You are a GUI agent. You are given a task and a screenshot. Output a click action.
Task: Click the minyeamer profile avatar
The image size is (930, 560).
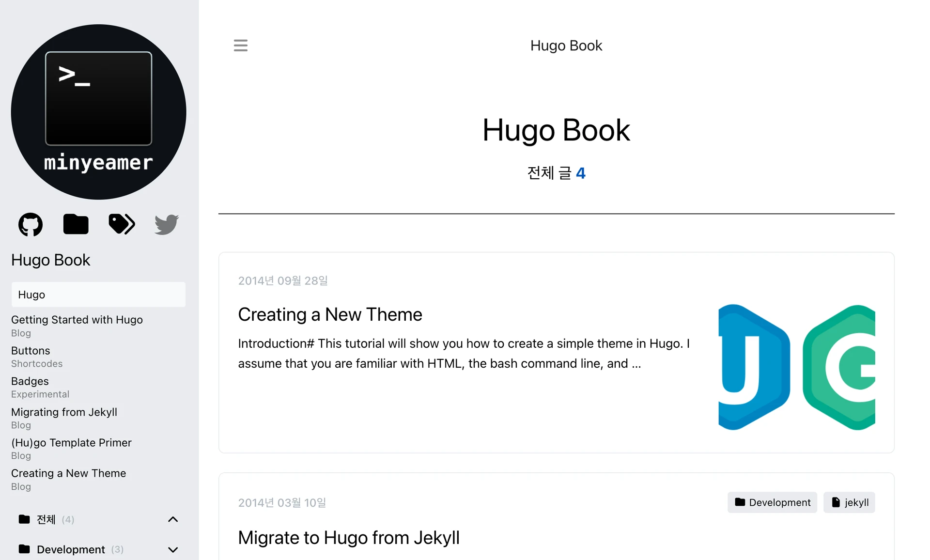[99, 112]
